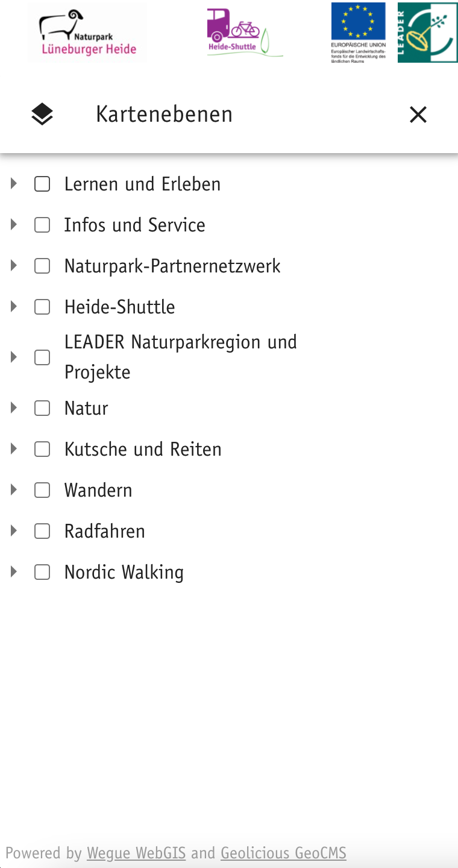Image resolution: width=458 pixels, height=868 pixels.
Task: Click the green LEADER logo
Action: (x=427, y=33)
